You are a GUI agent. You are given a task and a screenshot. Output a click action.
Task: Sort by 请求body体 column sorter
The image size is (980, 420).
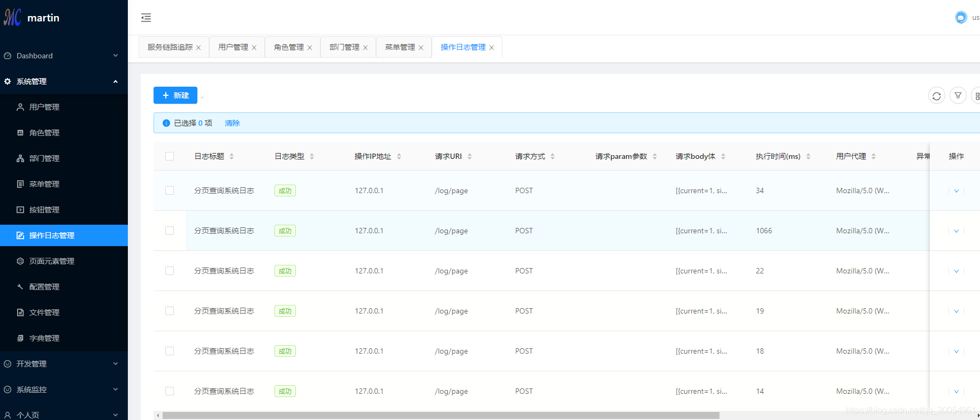(x=723, y=156)
